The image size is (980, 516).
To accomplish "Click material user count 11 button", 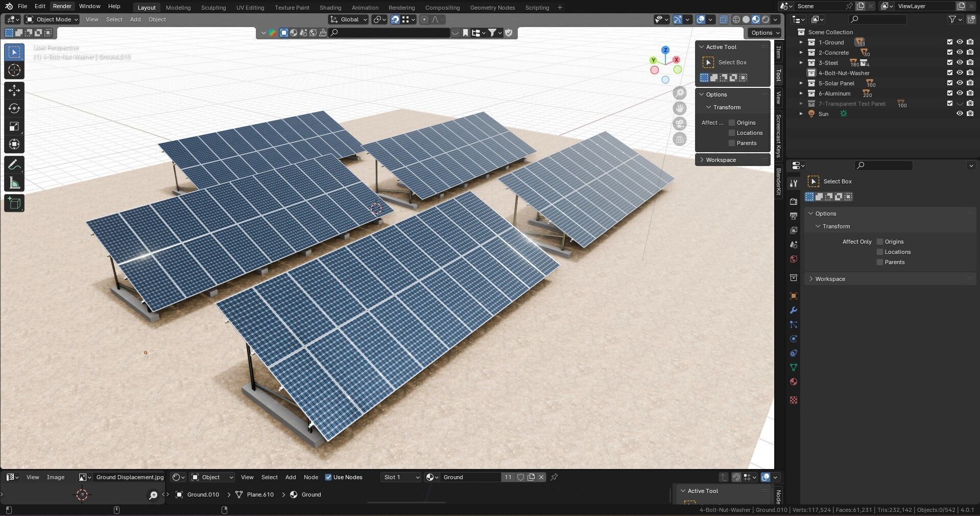I will [508, 477].
